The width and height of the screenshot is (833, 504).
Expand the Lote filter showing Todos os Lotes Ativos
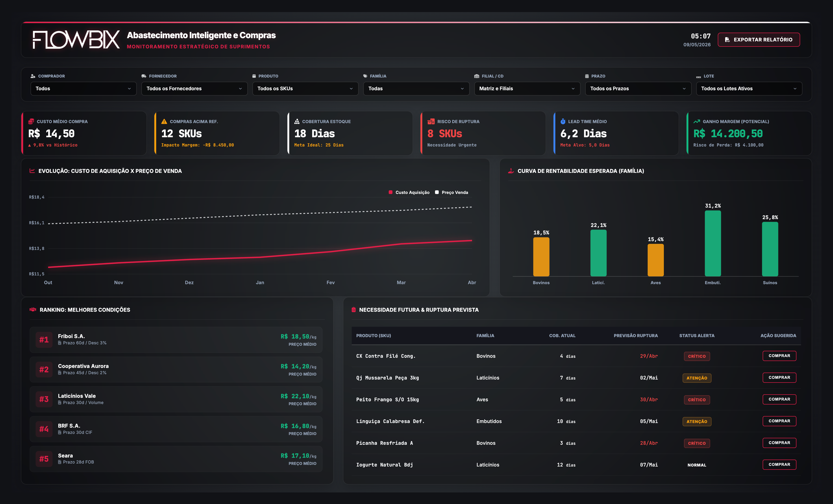[x=749, y=89]
